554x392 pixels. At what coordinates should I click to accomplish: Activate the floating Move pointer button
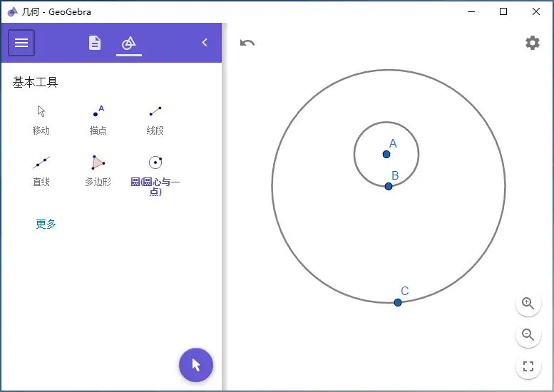click(196, 365)
